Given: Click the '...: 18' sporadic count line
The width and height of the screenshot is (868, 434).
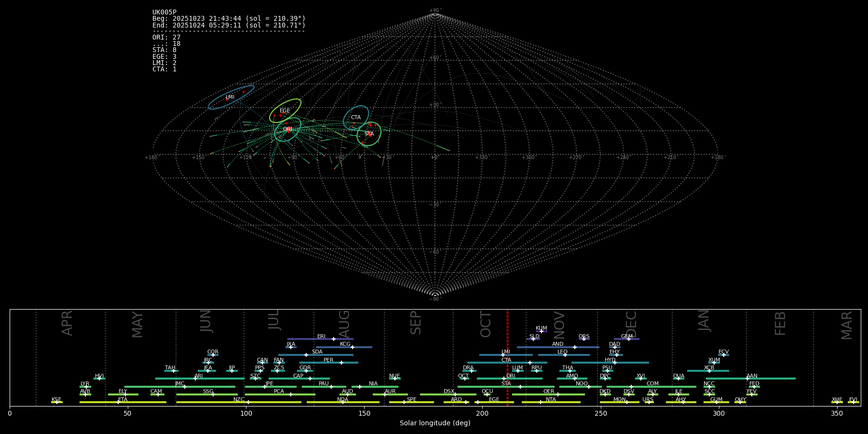Looking at the screenshot, I should coord(166,44).
